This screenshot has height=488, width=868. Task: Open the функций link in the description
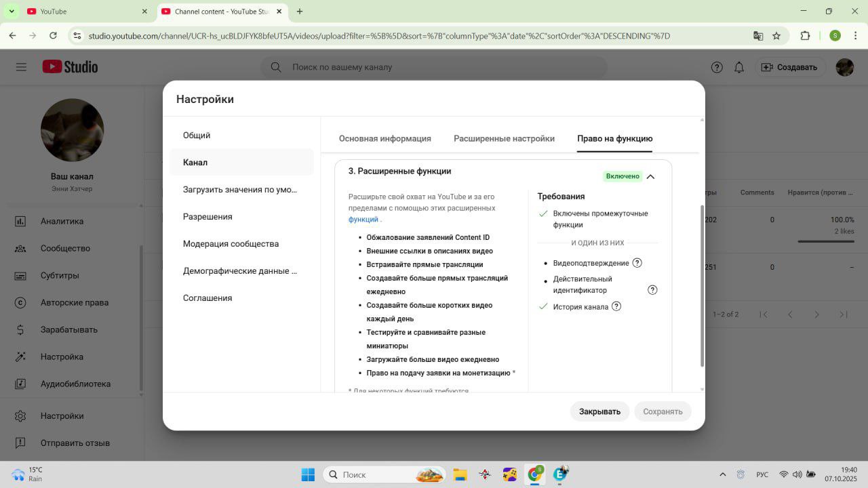coord(363,219)
